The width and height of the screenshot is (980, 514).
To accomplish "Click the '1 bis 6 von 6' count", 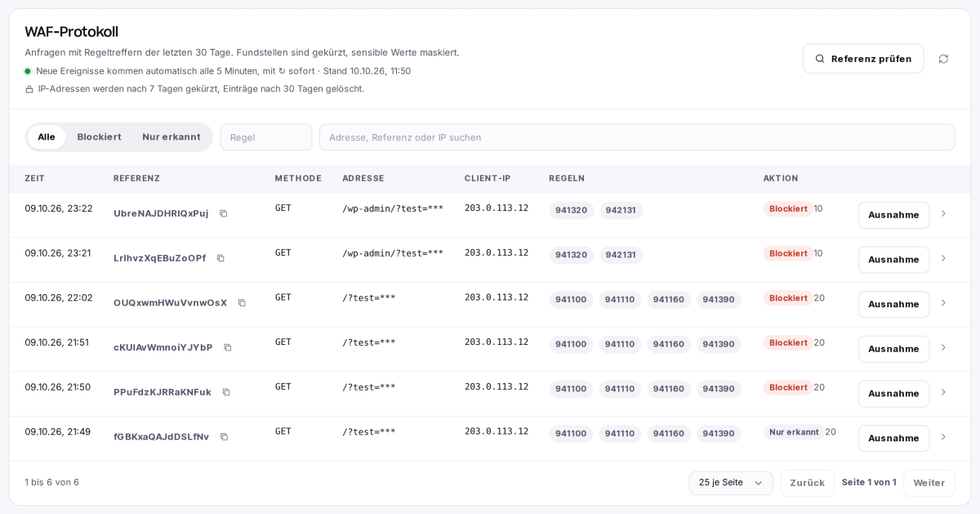I will [51, 482].
